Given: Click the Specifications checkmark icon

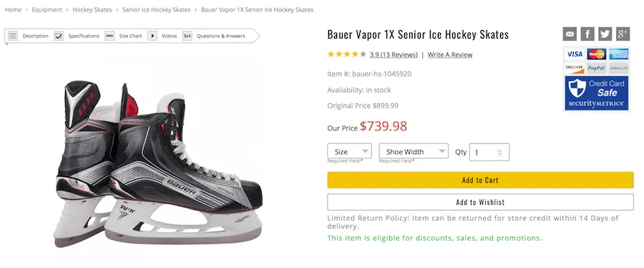Looking at the screenshot, I should click(x=59, y=36).
